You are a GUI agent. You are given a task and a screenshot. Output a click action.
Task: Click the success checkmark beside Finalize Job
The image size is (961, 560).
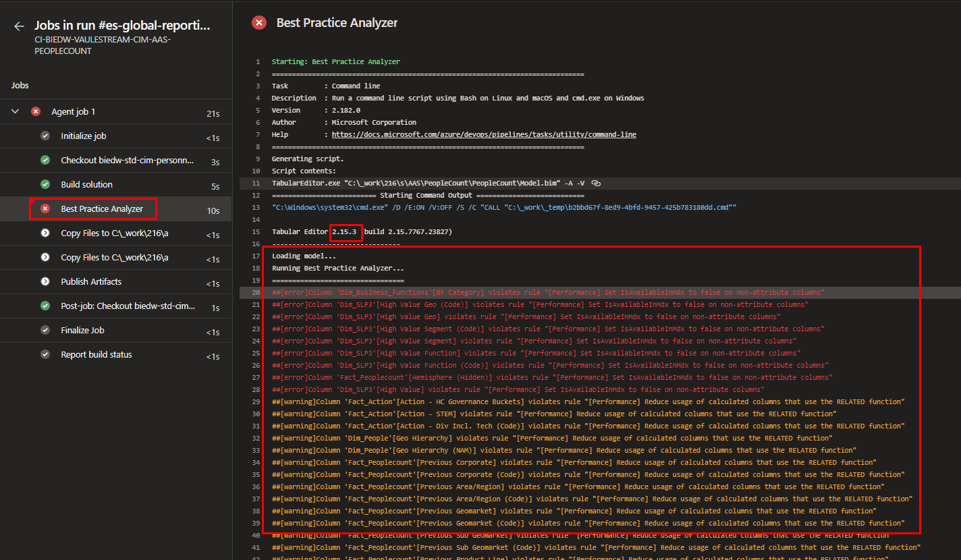point(45,330)
